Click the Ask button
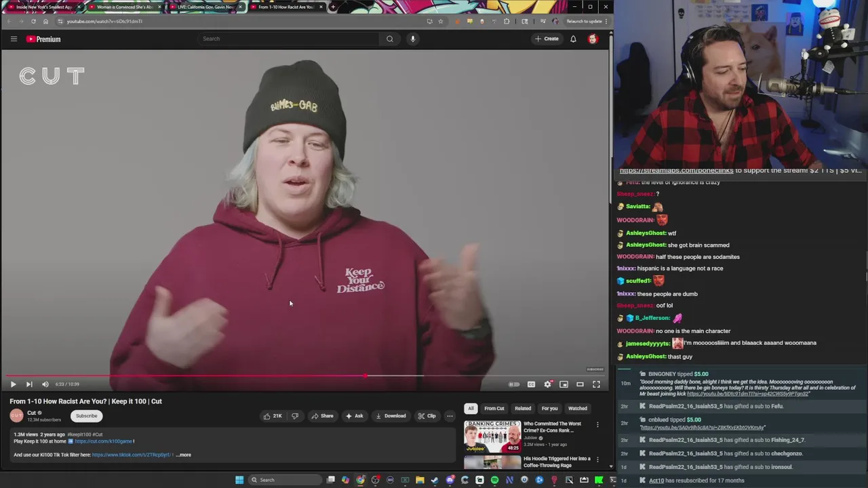Screen dimensions: 868x488 pyautogui.click(x=354, y=416)
